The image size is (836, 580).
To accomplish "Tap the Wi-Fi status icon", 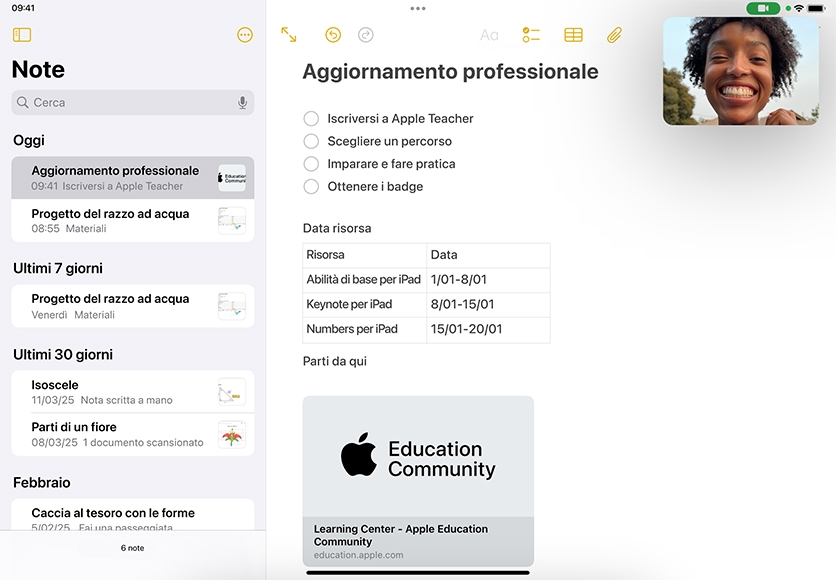I will point(799,8).
